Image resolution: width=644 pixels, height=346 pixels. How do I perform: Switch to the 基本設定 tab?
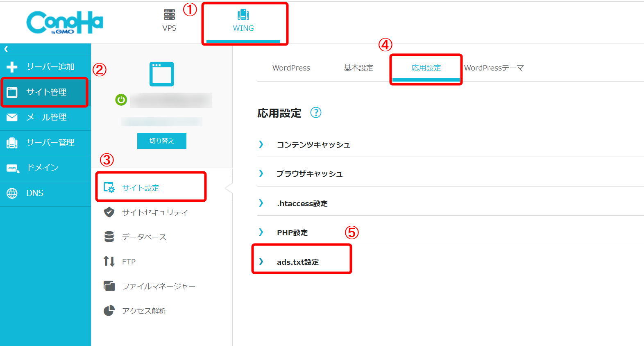358,68
